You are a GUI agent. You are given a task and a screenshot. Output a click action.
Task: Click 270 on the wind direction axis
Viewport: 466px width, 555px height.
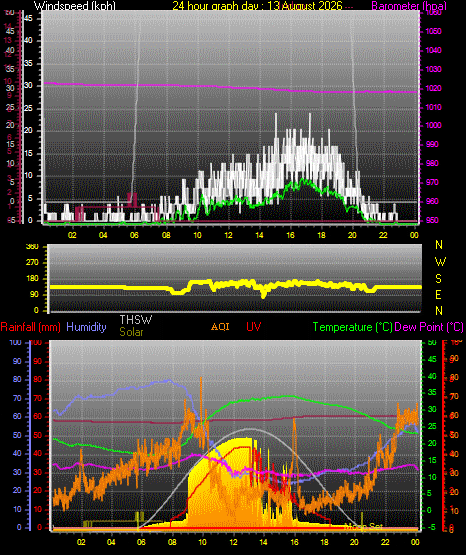click(x=33, y=263)
